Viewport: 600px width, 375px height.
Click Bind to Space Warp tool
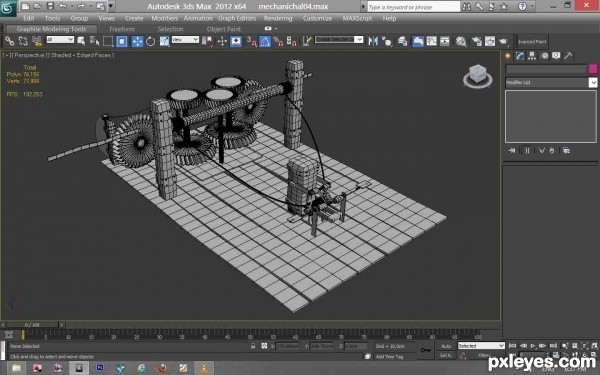37,41
